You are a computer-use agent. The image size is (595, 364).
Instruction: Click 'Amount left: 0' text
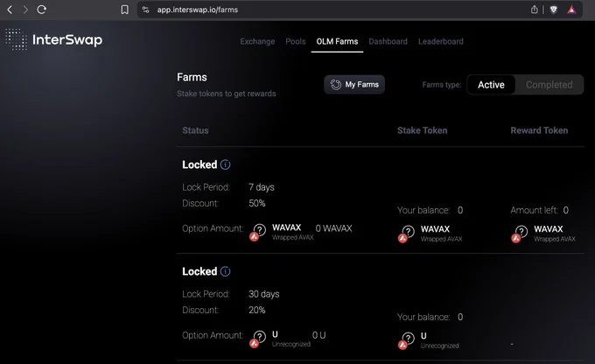point(539,210)
